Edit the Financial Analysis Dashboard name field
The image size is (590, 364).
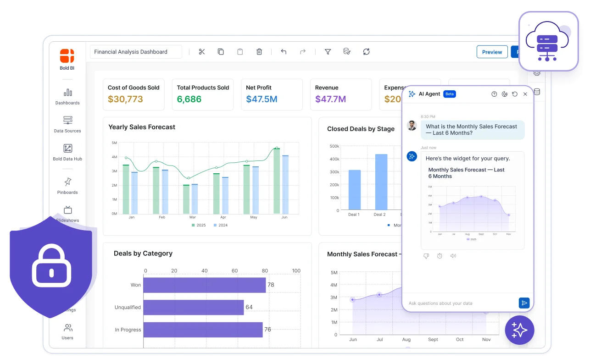[x=136, y=52]
